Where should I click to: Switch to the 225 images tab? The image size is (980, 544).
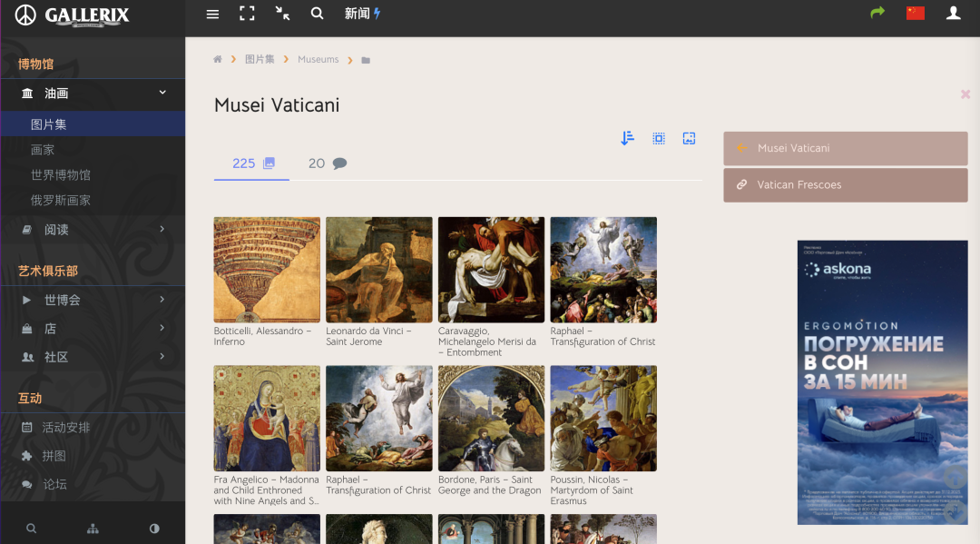[x=252, y=163]
